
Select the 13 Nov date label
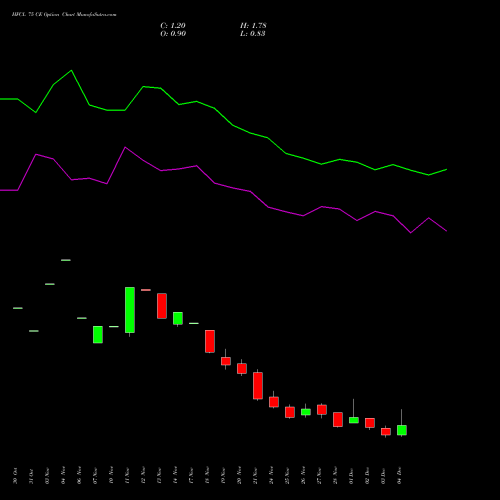pyautogui.click(x=159, y=476)
